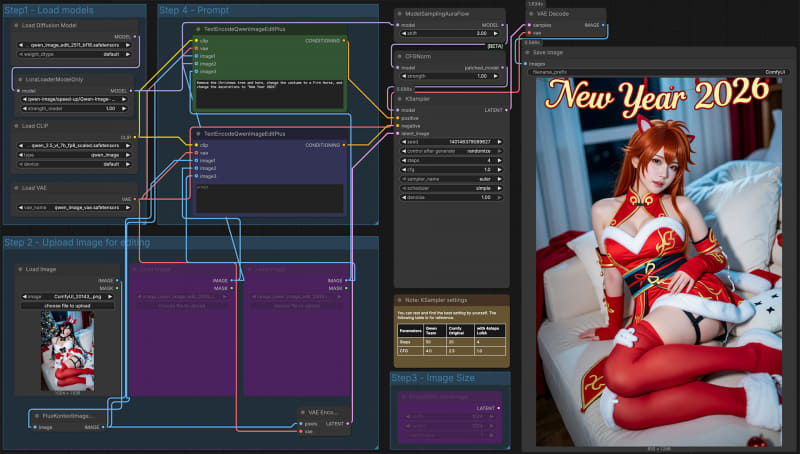Click the MODEL output port of Load Diffusion Model
The width and height of the screenshot is (800, 454).
click(135, 37)
